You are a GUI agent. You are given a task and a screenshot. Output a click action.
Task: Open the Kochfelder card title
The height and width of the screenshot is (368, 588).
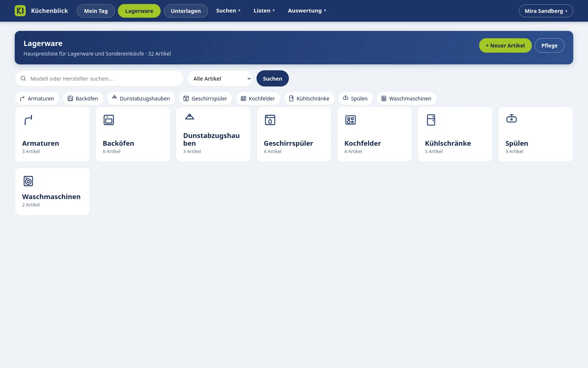[x=362, y=144]
